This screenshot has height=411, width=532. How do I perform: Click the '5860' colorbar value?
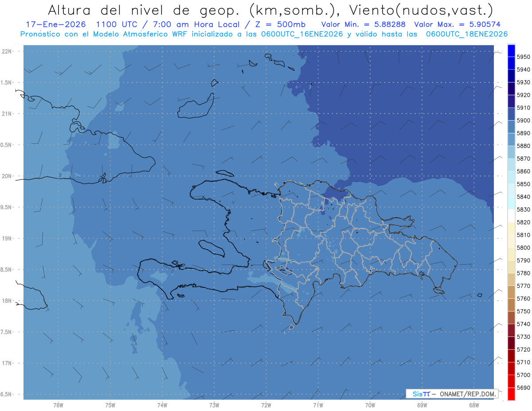coord(523,171)
